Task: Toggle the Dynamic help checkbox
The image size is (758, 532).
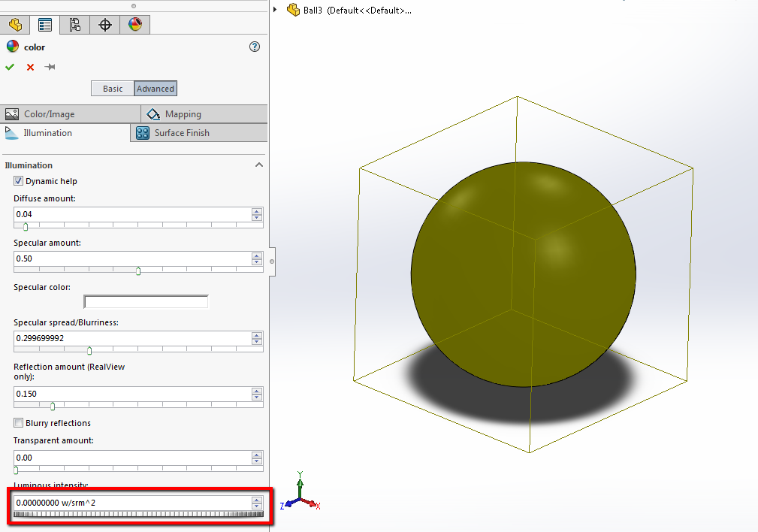Action: [x=18, y=181]
